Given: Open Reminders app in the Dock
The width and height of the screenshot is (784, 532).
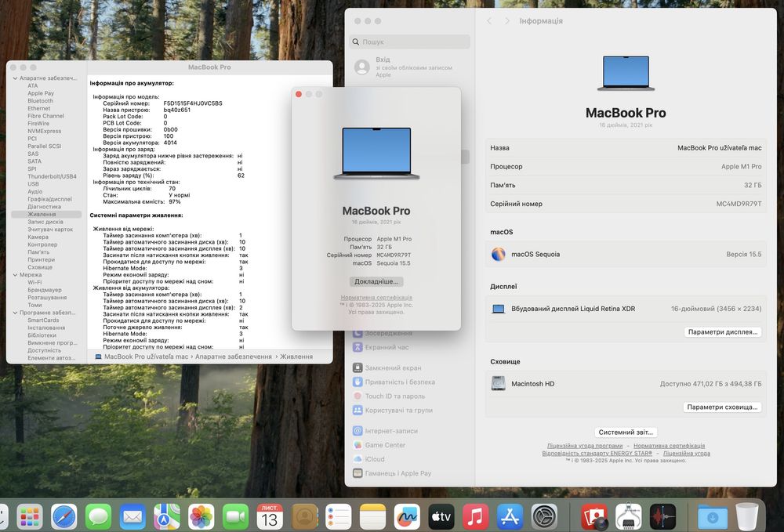Looking at the screenshot, I should 339,516.
